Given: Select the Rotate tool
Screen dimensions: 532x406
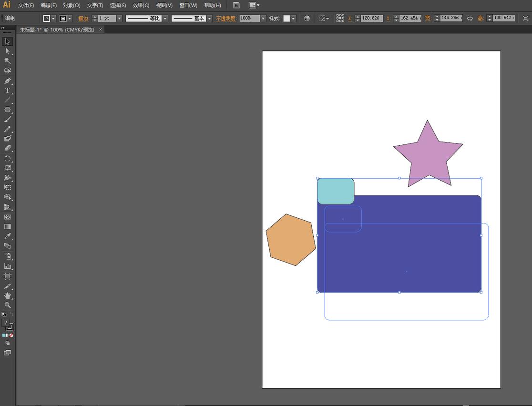Looking at the screenshot, I should coord(8,158).
